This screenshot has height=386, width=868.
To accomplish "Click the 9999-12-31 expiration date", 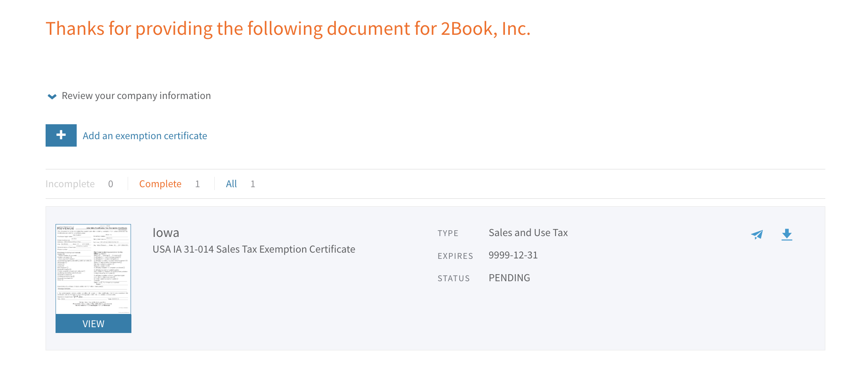I will point(513,255).
